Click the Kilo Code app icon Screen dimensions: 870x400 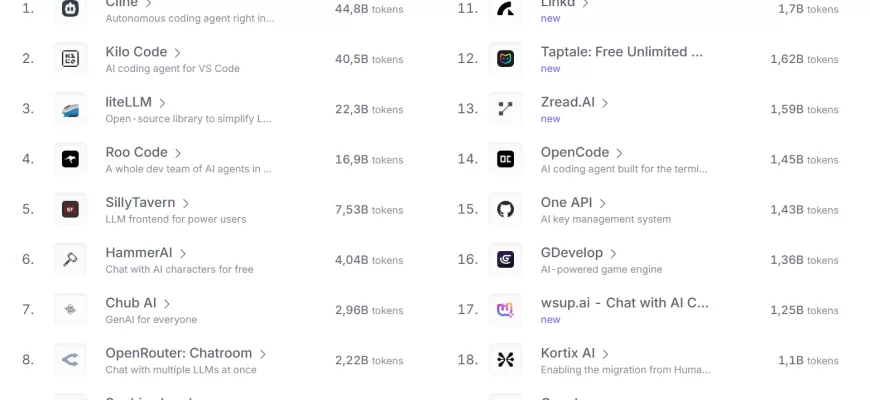pos(70,59)
